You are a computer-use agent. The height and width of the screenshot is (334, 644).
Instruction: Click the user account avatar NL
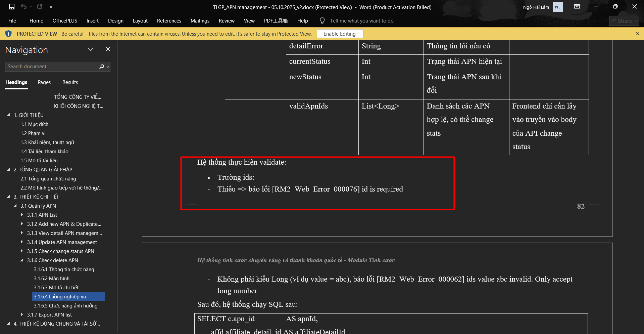pos(557,7)
